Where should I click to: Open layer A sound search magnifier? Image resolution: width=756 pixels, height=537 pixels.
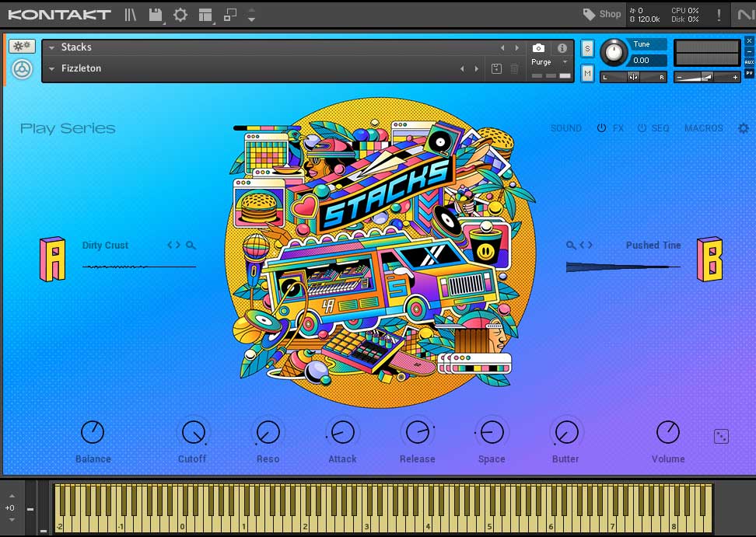click(x=191, y=245)
